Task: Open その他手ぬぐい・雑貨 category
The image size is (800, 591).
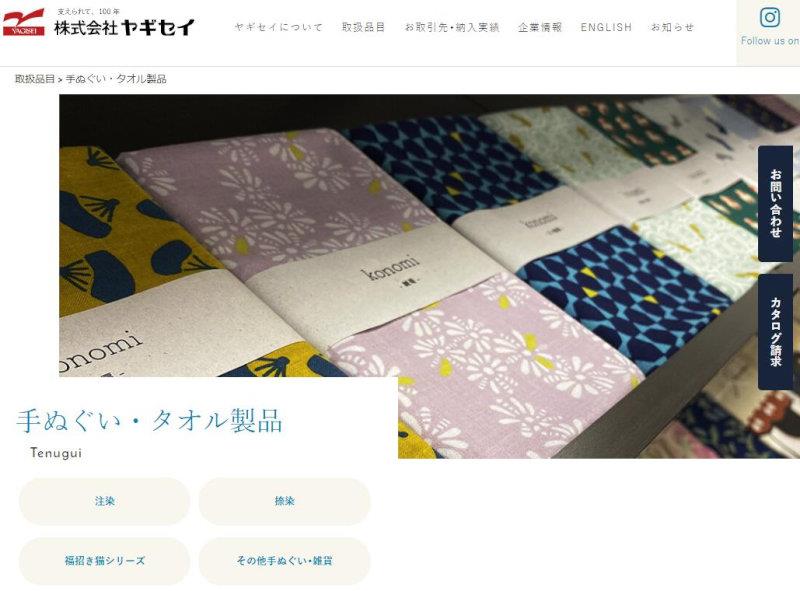Action: click(284, 561)
